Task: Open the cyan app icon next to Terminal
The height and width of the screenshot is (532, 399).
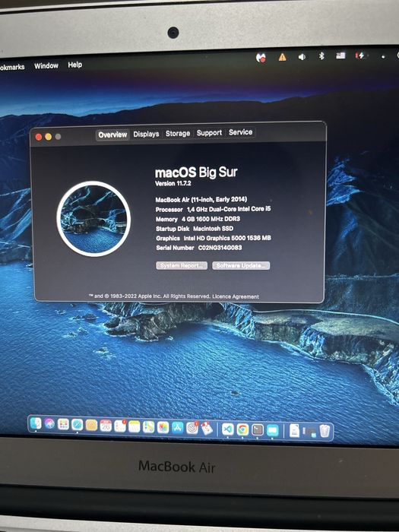Action: tap(272, 431)
